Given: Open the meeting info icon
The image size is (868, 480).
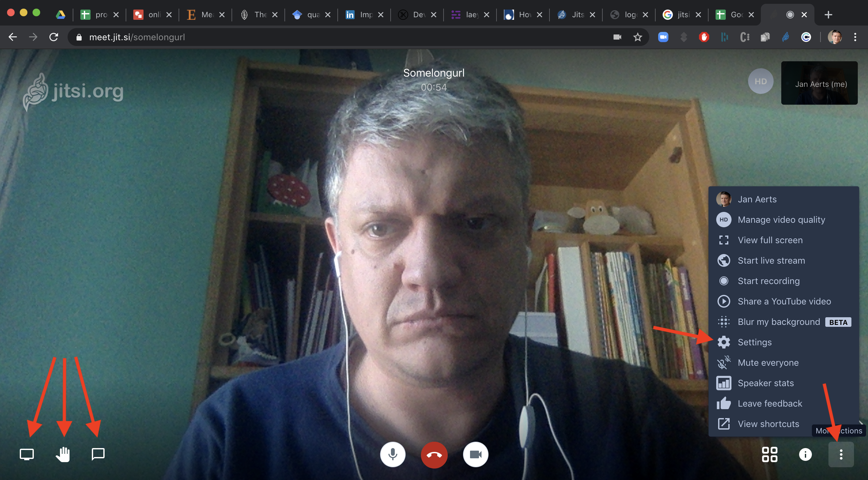Looking at the screenshot, I should pyautogui.click(x=805, y=454).
